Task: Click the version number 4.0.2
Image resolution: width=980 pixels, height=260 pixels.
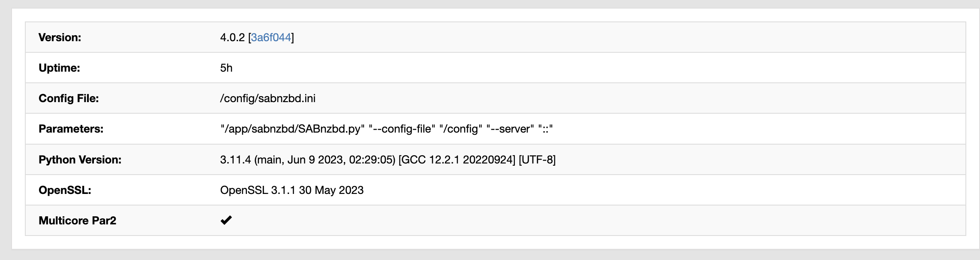Action: tap(232, 37)
